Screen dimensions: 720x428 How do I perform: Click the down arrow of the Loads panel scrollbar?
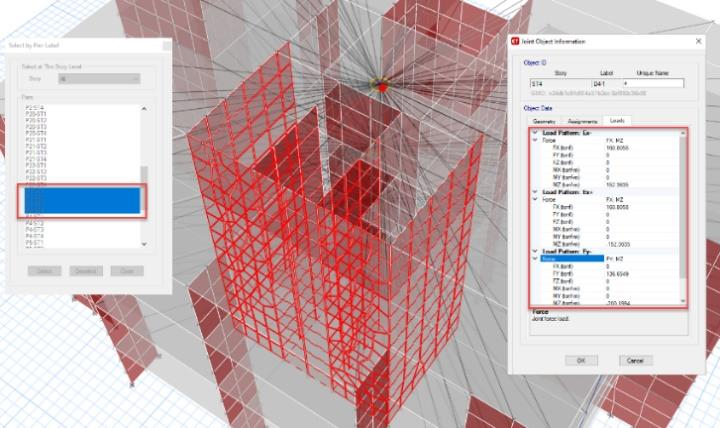[x=683, y=300]
